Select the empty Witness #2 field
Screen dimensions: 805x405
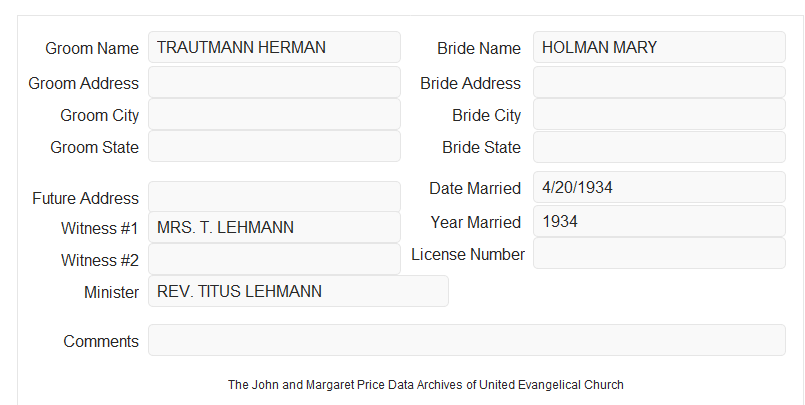[274, 259]
